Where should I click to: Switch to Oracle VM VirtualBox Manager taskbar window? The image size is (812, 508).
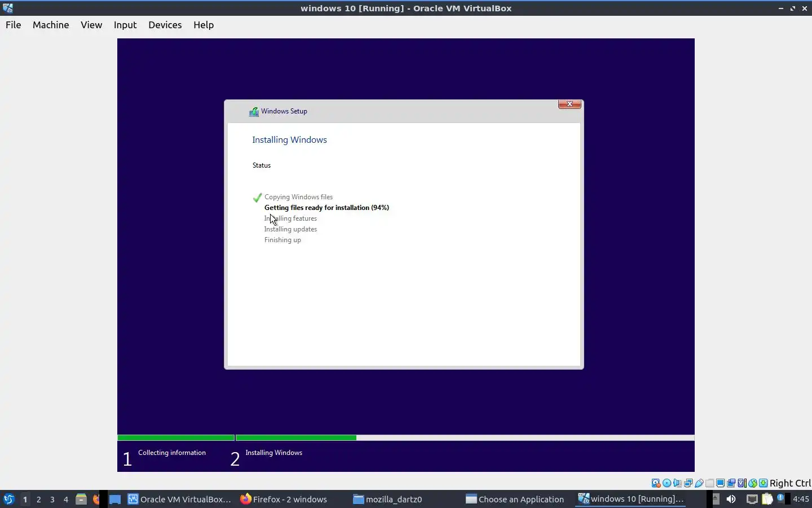pos(179,499)
